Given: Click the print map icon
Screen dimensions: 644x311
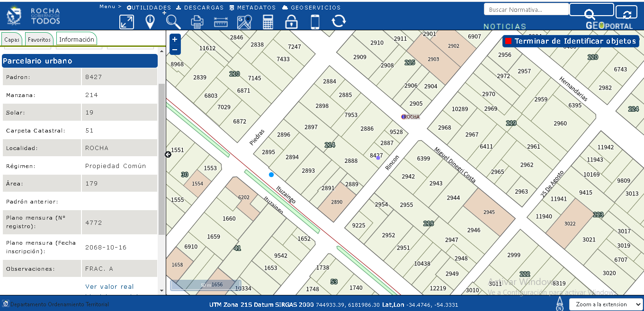Looking at the screenshot, I should click(197, 22).
